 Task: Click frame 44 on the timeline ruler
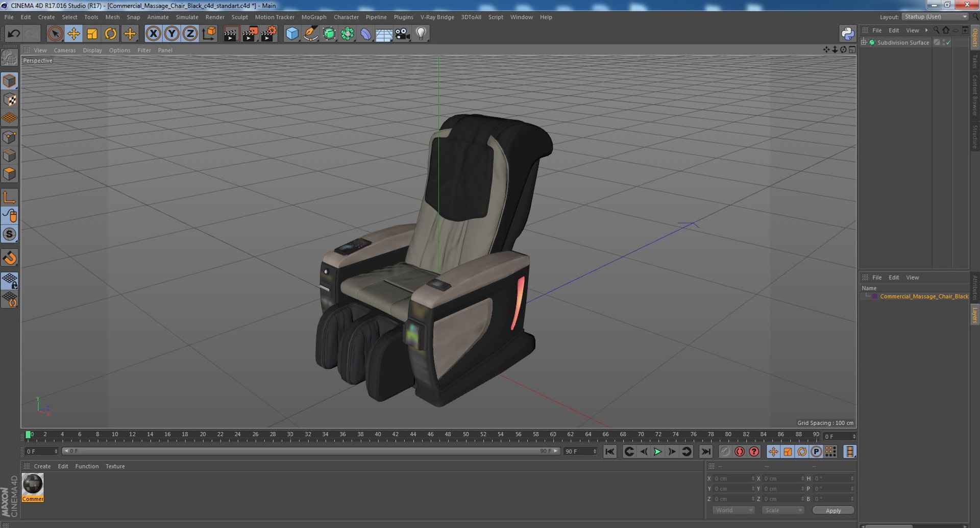point(412,435)
